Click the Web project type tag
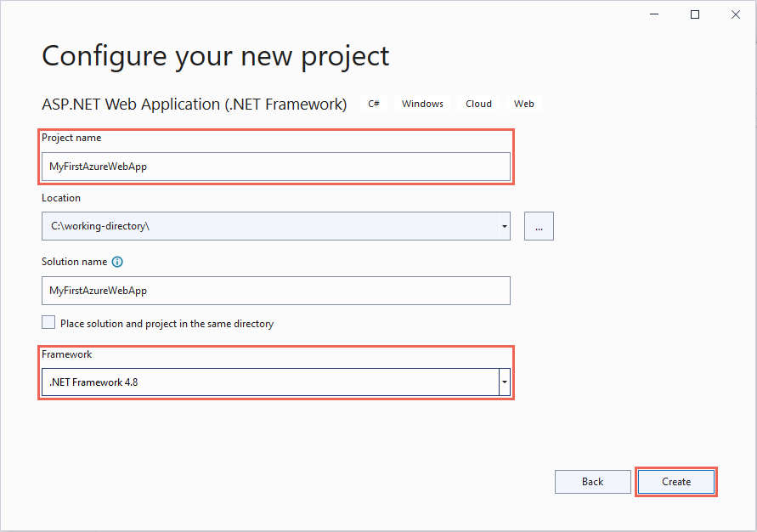757x532 pixels. point(524,104)
